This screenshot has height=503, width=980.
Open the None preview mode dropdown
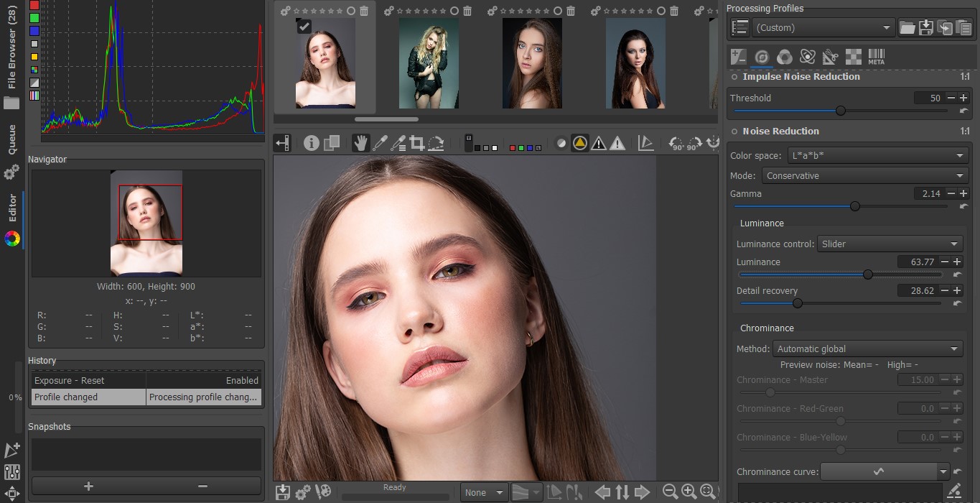pyautogui.click(x=485, y=492)
